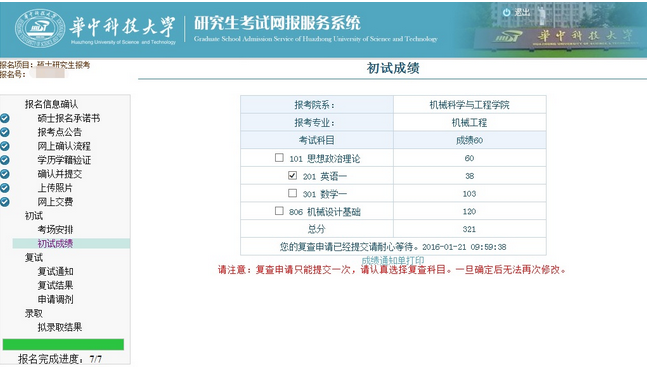Screen dimensions: 647x367
Task: Click the 研究生考试网报服务系统 header title
Action: tap(277, 23)
